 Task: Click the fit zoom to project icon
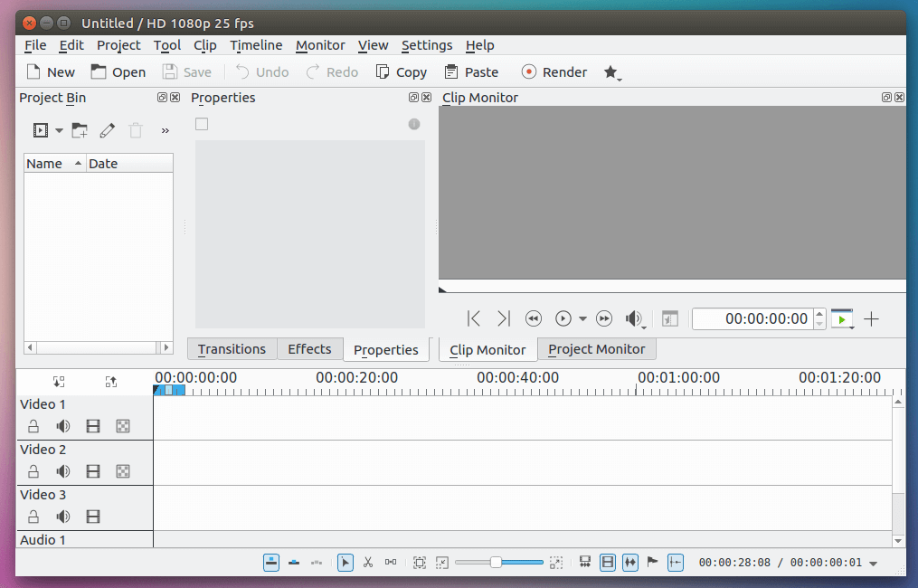pos(420,562)
